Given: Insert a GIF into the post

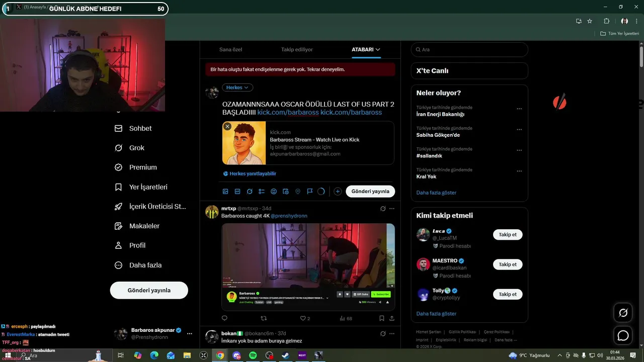Looking at the screenshot, I should coord(237,192).
